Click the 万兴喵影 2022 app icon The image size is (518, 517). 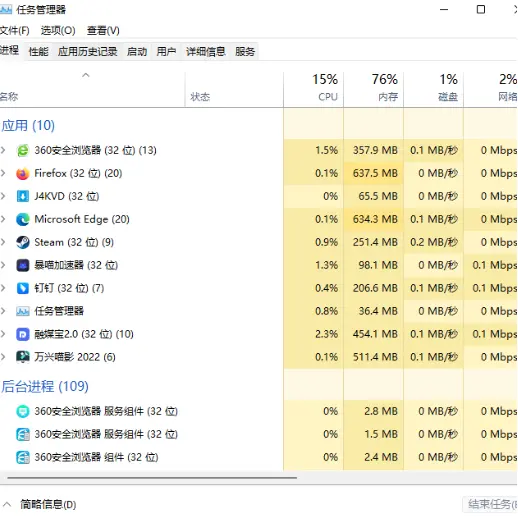(x=23, y=357)
